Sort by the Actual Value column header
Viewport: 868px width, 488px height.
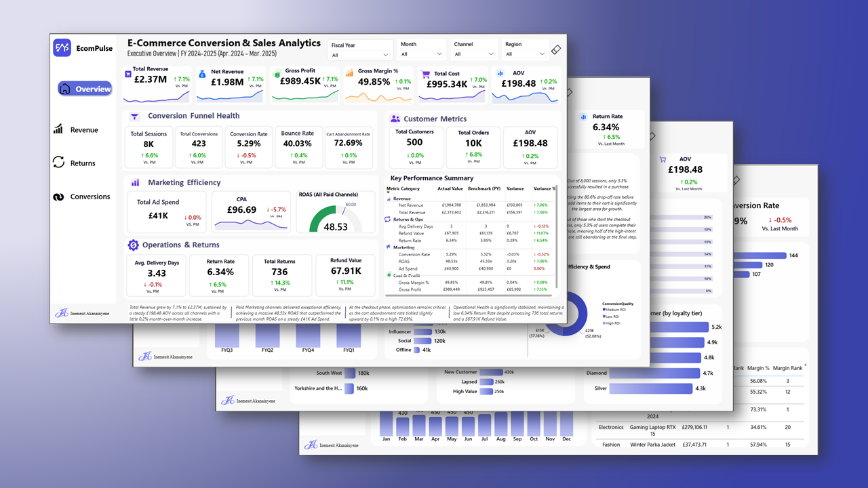coord(449,188)
